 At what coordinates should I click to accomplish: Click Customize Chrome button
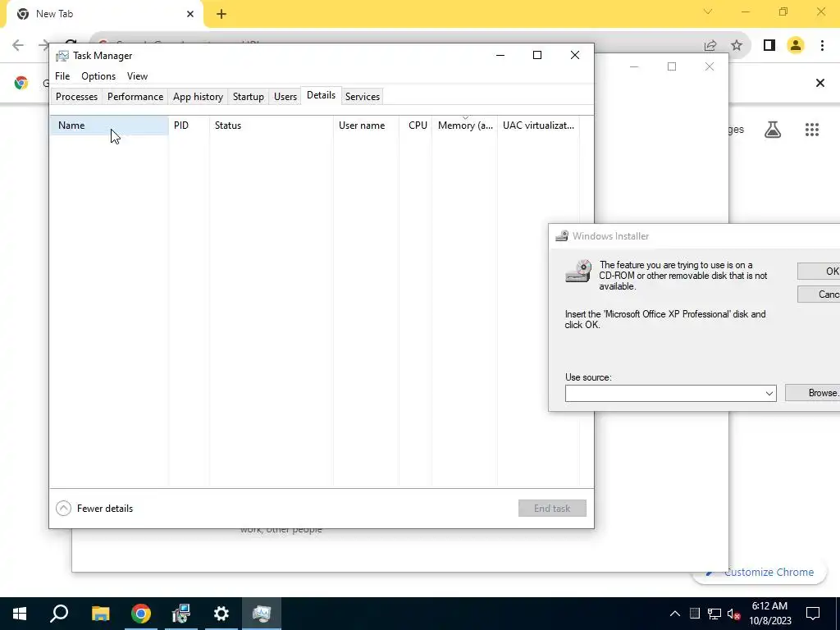click(759, 572)
